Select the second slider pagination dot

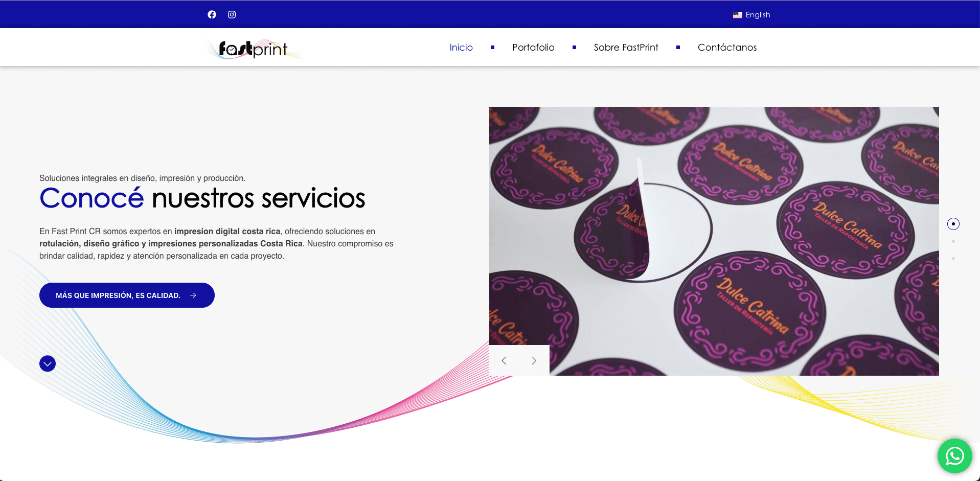[953, 241]
